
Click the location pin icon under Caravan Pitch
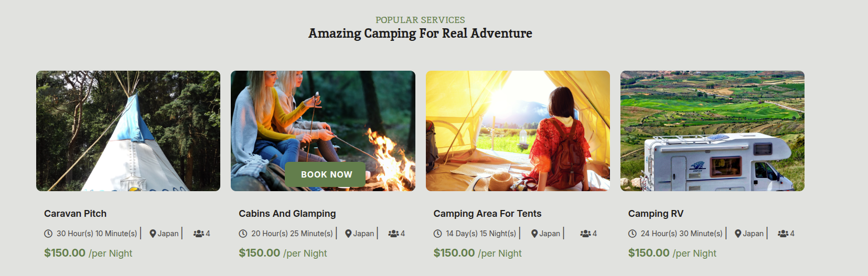pyautogui.click(x=153, y=234)
